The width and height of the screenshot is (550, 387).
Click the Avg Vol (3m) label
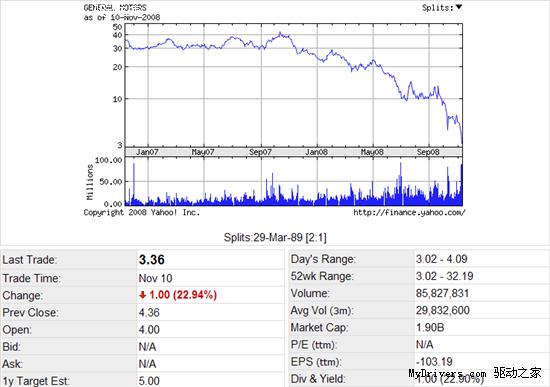[x=322, y=310]
